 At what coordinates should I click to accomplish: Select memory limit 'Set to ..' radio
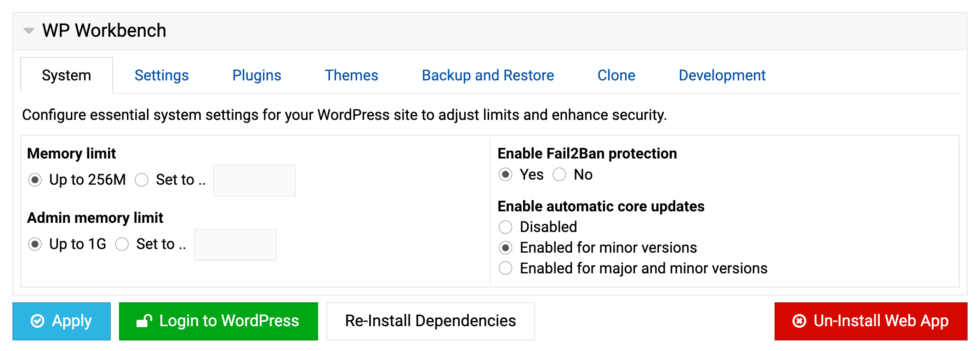142,180
